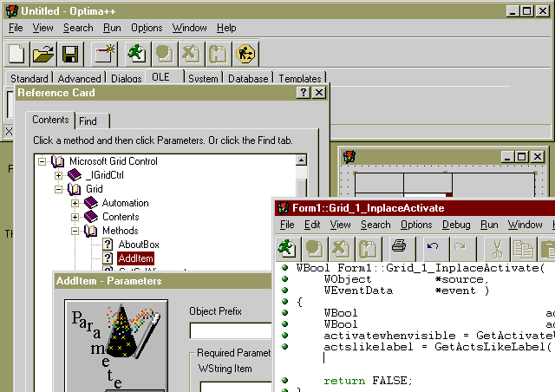The height and width of the screenshot is (392, 555).
Task: Switch to the Standard component palette tab
Action: point(29,78)
